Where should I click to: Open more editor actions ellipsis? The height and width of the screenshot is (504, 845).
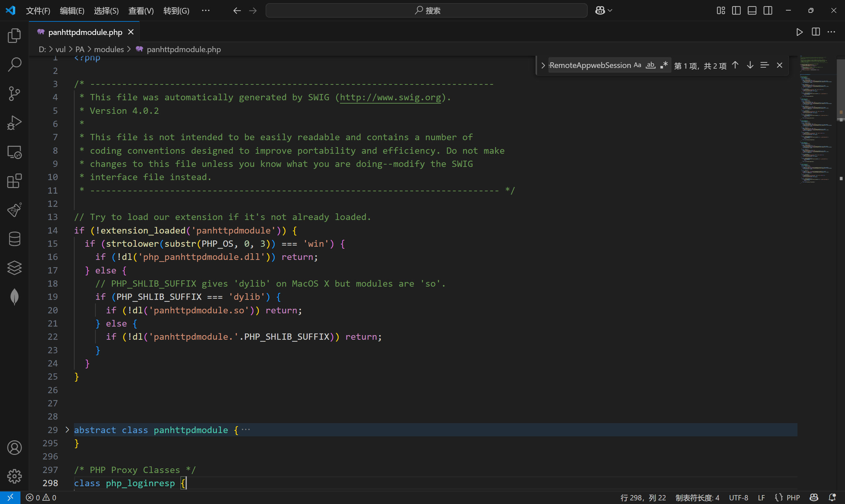tap(831, 32)
